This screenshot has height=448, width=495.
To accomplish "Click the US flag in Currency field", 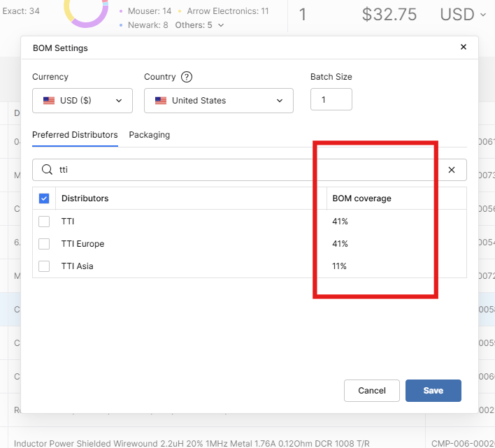I will click(x=49, y=101).
